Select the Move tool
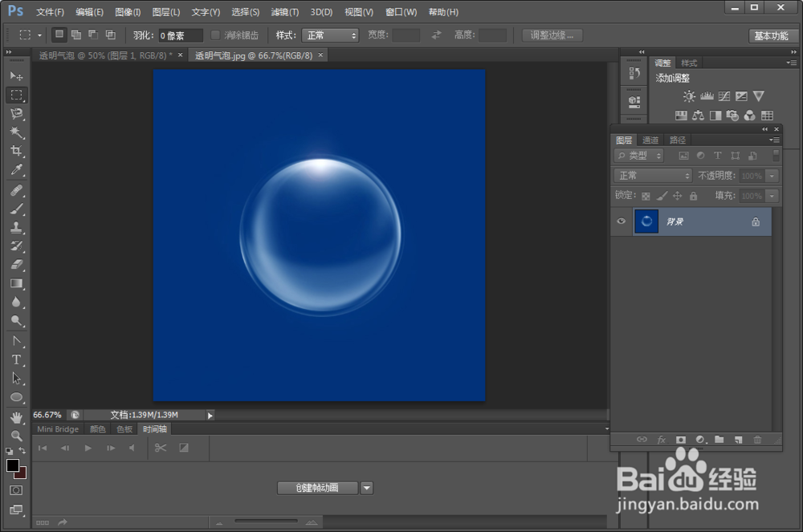The height and width of the screenshot is (532, 803). (16, 76)
